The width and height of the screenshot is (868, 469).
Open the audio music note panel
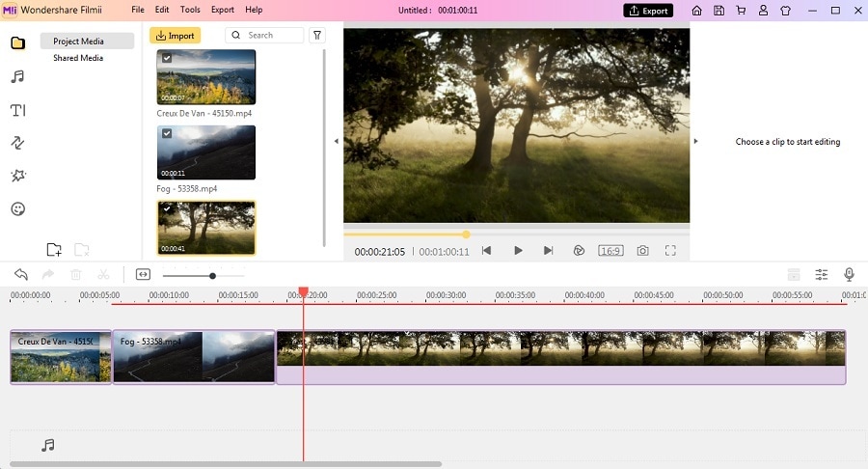tap(17, 76)
